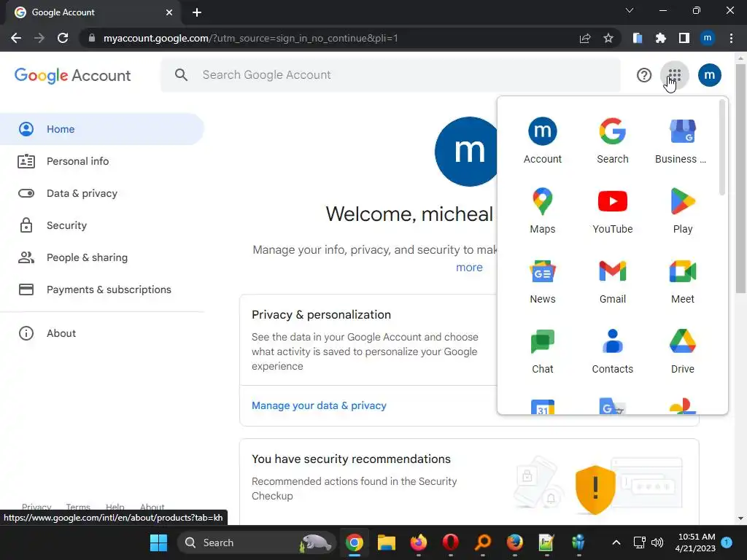The width and height of the screenshot is (747, 560).
Task: Open the Google apps grid launcher
Action: tap(674, 75)
